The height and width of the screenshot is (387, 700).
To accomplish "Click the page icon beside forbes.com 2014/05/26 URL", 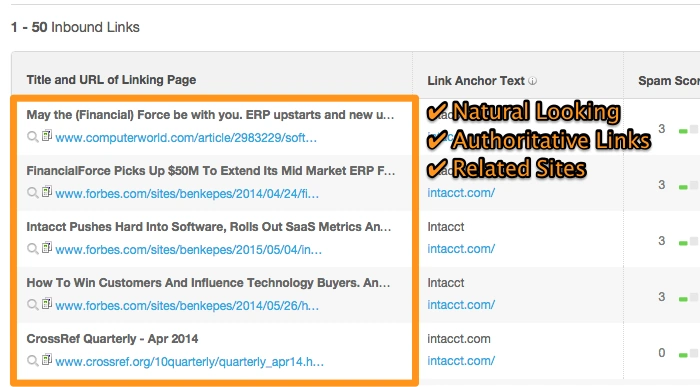I will pos(47,304).
